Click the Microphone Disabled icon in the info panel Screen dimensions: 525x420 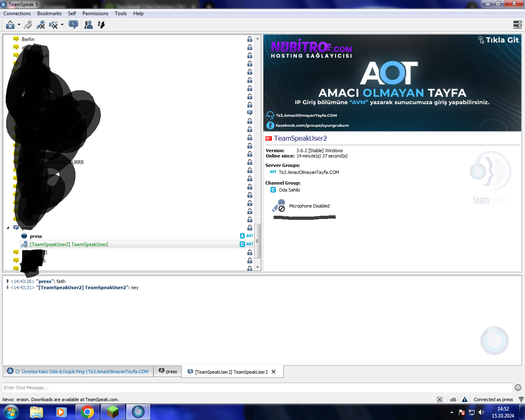(x=279, y=205)
